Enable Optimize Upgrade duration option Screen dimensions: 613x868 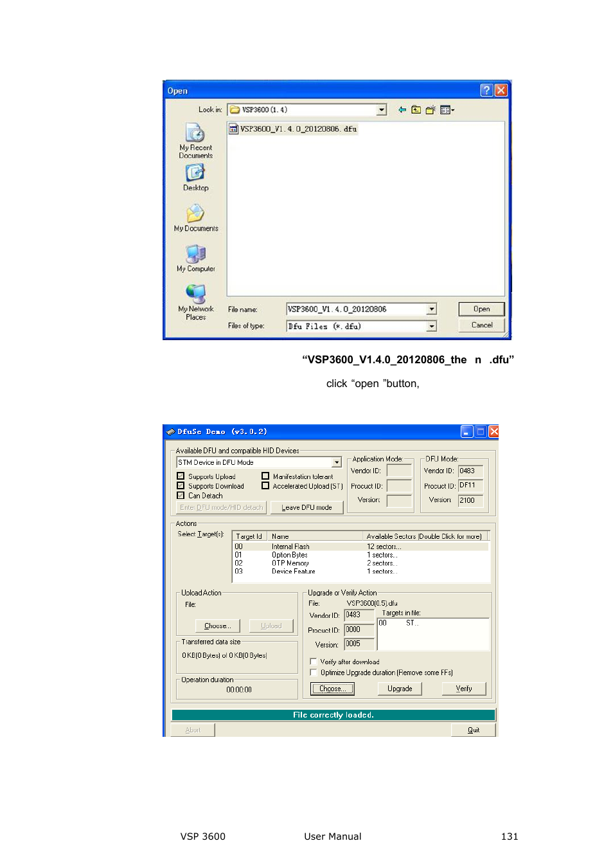click(314, 673)
